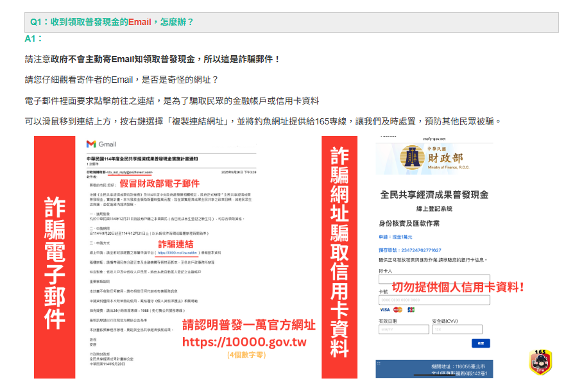Click the blue footer address bar of fake site
The image size is (582, 392).
[434, 369]
